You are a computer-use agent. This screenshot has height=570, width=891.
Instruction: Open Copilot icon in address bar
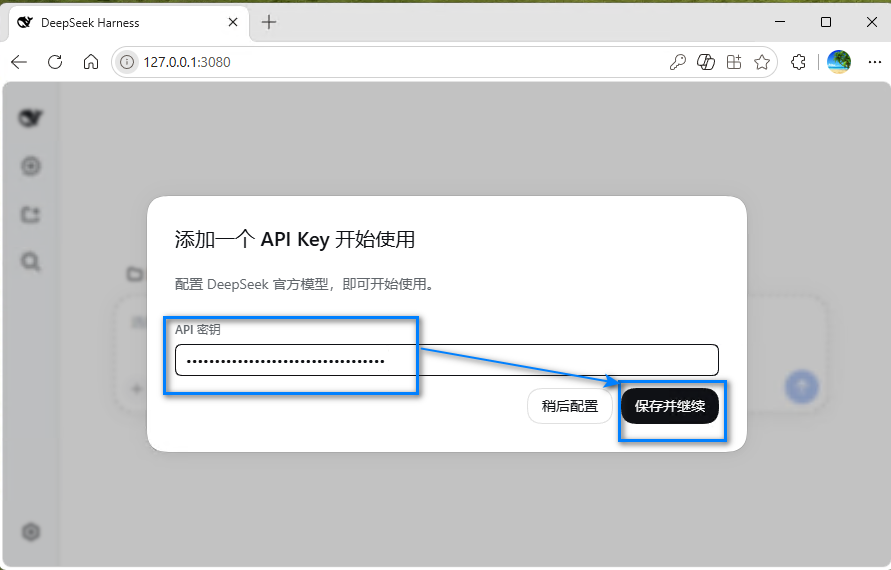pyautogui.click(x=706, y=62)
